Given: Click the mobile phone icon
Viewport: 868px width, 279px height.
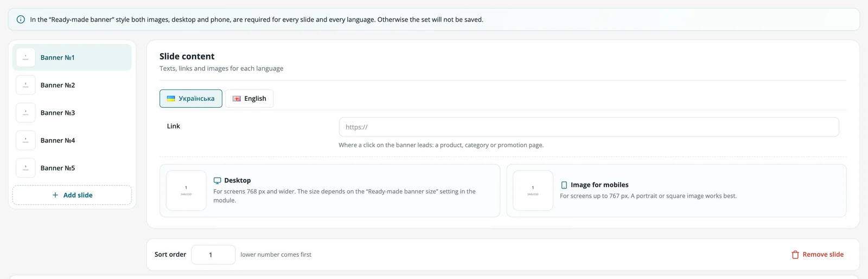Looking at the screenshot, I should (564, 185).
